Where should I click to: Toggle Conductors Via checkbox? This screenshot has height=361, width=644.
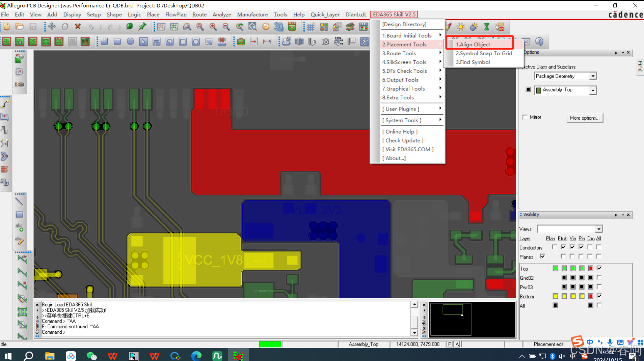[x=572, y=247]
